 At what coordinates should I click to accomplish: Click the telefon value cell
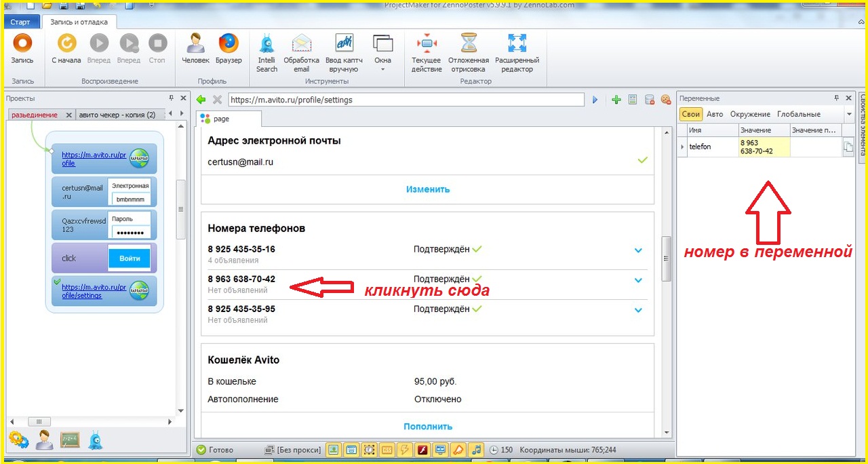click(764, 147)
